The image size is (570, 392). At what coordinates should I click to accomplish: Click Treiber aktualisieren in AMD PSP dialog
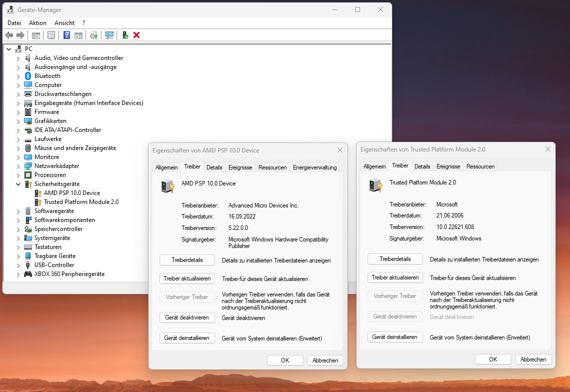click(x=187, y=278)
